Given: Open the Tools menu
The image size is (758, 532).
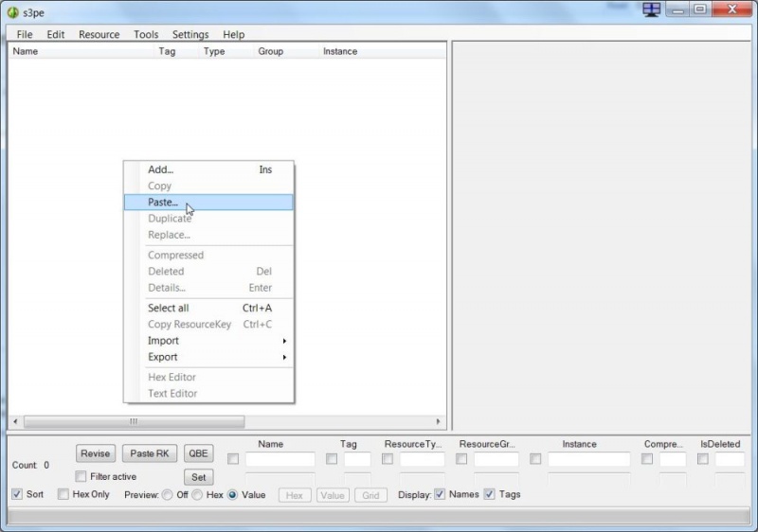Looking at the screenshot, I should 146,34.
